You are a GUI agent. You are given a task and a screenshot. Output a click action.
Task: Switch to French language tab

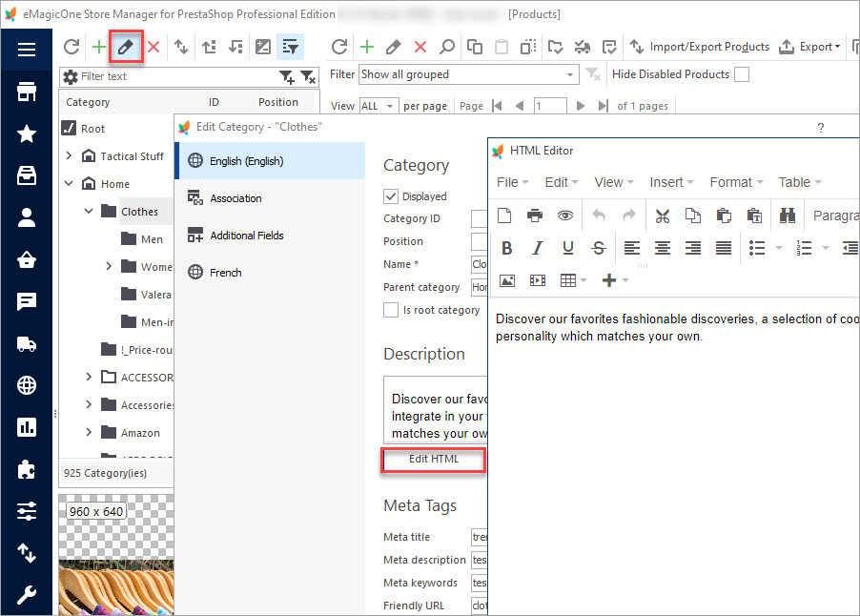(271, 272)
